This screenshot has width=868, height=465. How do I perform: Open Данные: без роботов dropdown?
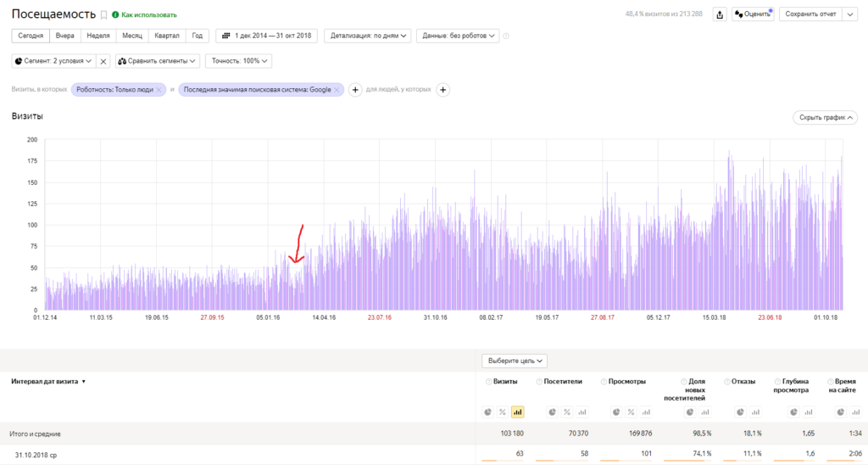point(458,36)
